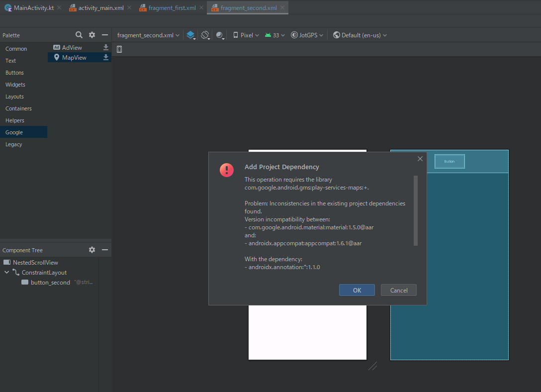The width and height of the screenshot is (541, 392).
Task: Click the orientation rotate icon in the toolbar
Action: coord(205,35)
